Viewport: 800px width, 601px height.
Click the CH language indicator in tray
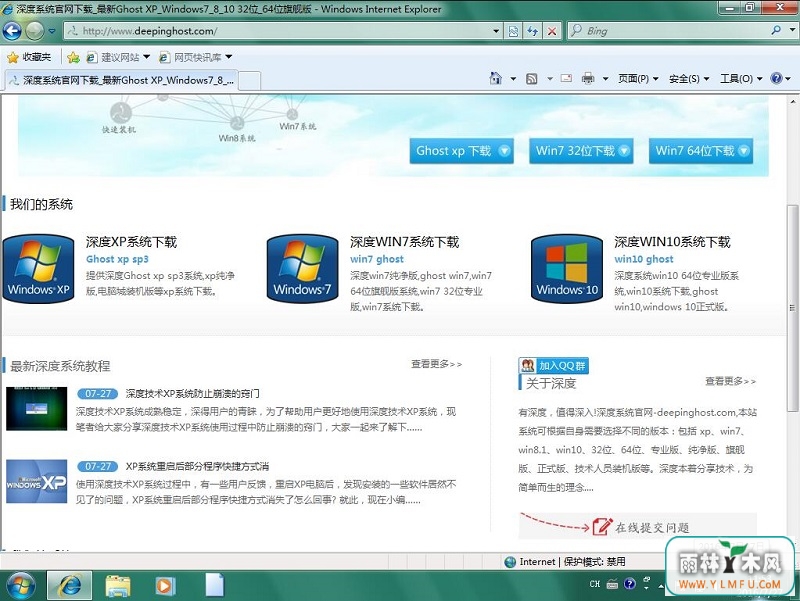click(595, 584)
